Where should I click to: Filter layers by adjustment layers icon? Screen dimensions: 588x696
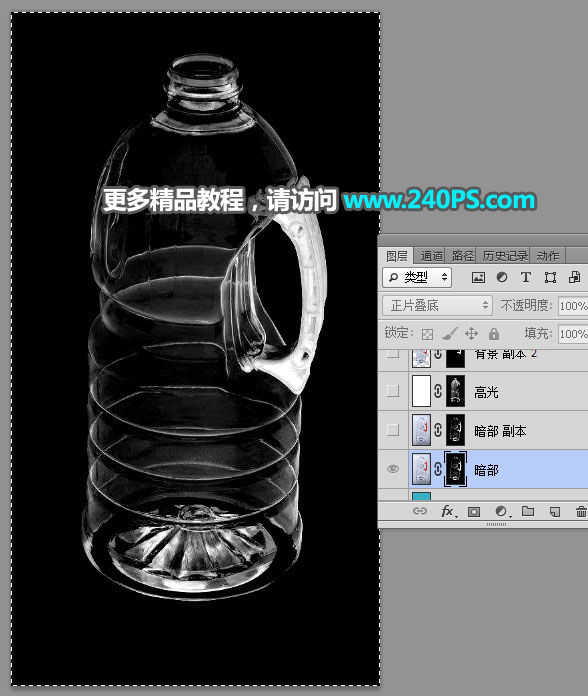[502, 277]
